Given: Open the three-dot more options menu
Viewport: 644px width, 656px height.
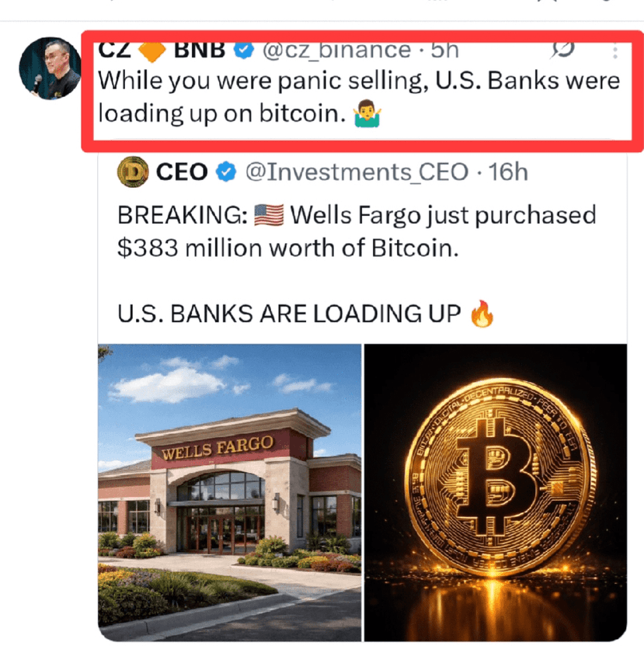Looking at the screenshot, I should [614, 52].
